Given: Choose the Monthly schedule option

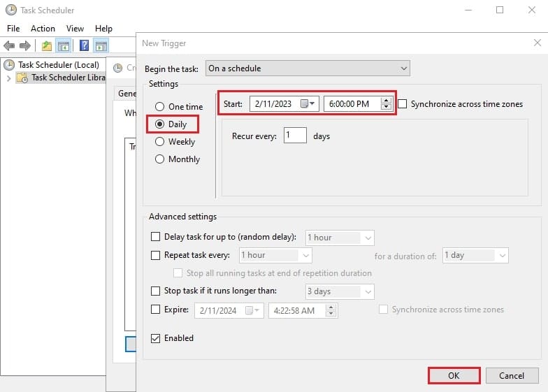Looking at the screenshot, I should 160,159.
